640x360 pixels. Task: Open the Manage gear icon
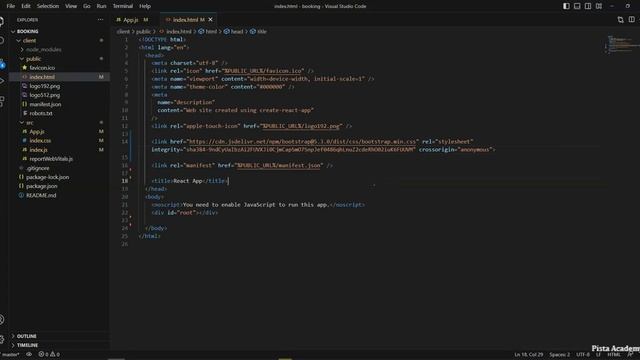click(x=2, y=339)
